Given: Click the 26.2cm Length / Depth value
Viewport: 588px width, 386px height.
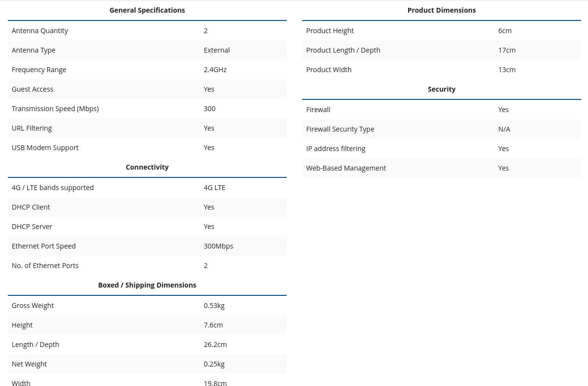Looking at the screenshot, I should click(215, 345).
